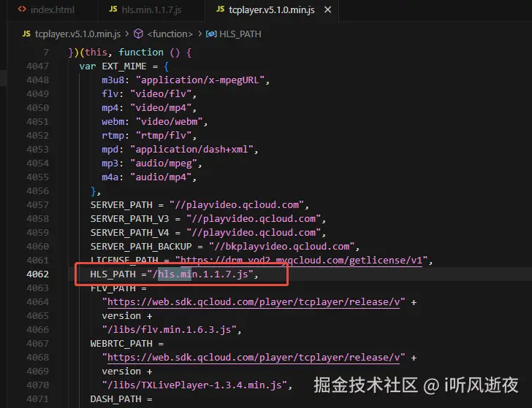Click the HTML file icon on index.html tab

tap(22, 9)
